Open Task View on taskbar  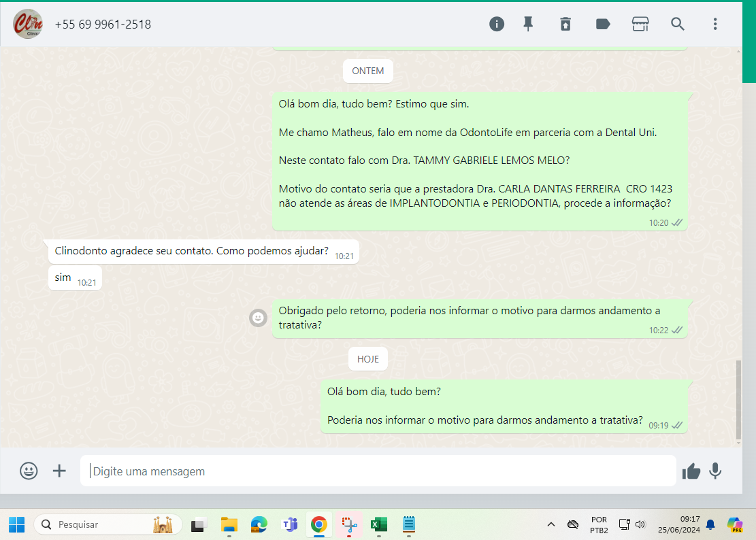(x=198, y=524)
